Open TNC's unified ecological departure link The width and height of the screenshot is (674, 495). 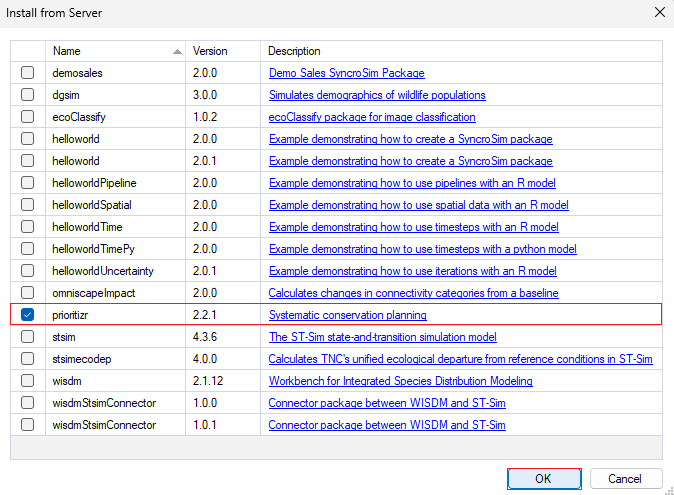pos(460,359)
